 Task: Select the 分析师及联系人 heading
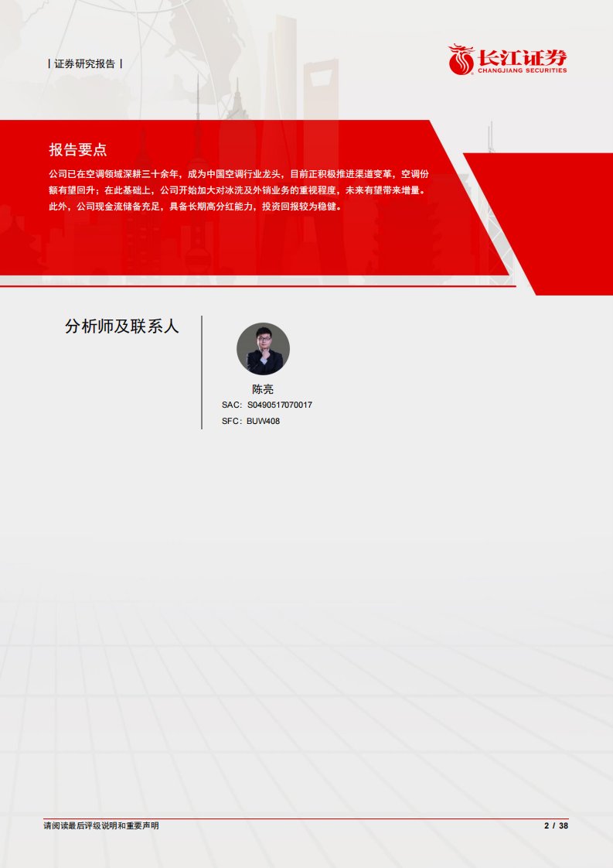point(121,326)
